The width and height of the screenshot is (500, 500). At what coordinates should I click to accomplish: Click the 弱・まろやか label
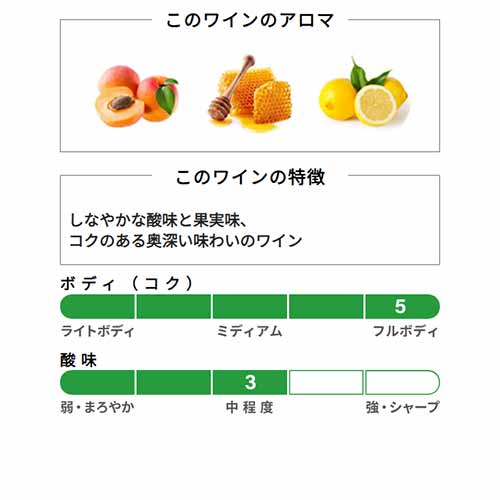coord(97,407)
